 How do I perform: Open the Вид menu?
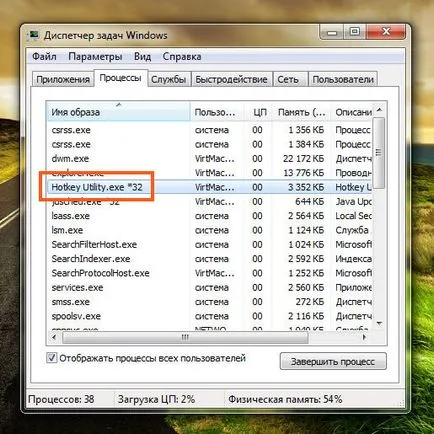pos(142,56)
